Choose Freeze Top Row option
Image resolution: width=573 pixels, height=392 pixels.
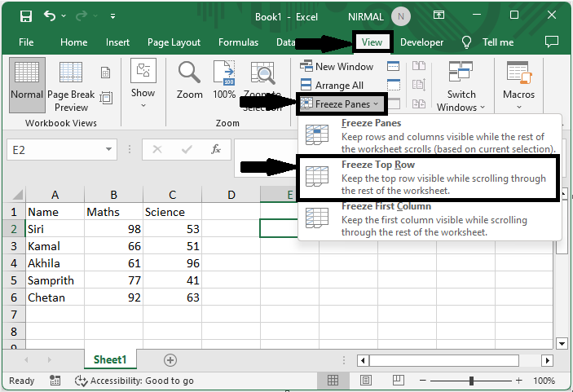(429, 178)
